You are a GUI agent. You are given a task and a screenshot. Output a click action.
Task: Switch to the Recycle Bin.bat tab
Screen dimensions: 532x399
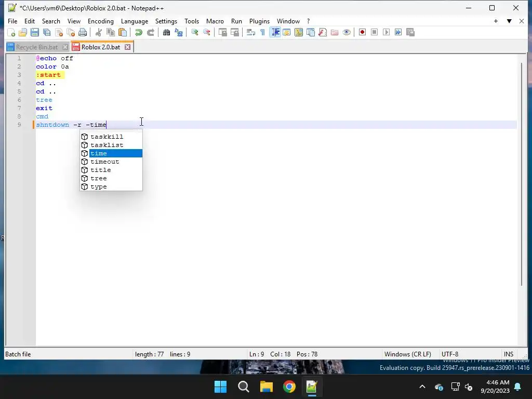click(37, 47)
